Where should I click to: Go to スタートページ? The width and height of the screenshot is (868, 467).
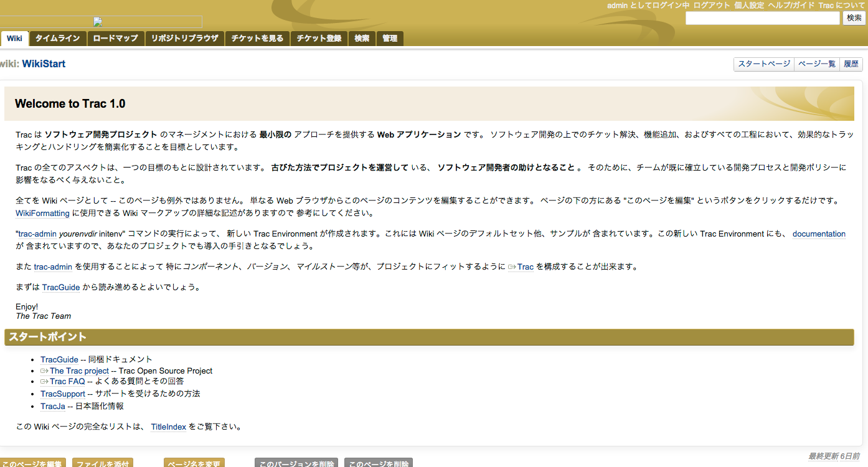pyautogui.click(x=764, y=64)
